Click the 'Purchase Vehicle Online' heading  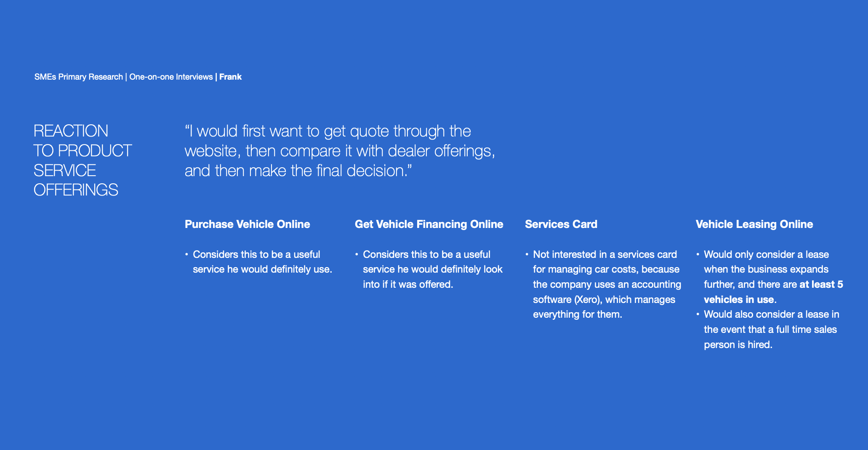click(x=248, y=224)
